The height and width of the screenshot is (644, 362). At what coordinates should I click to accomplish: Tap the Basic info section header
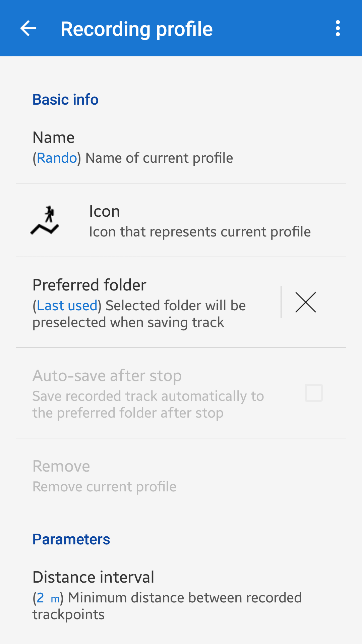click(x=66, y=100)
